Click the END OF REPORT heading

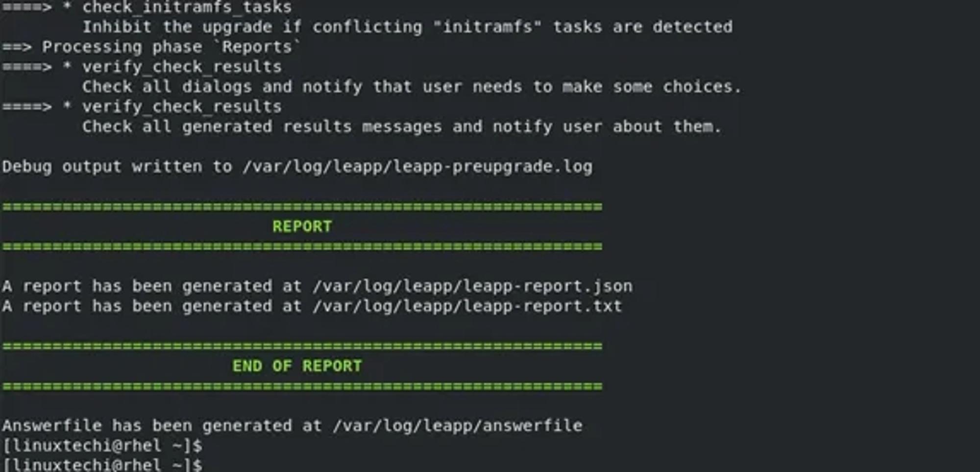tap(297, 366)
